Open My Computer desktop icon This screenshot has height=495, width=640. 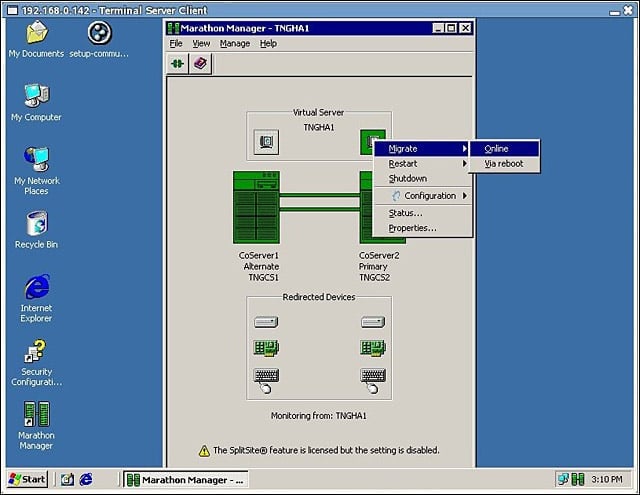[37, 96]
